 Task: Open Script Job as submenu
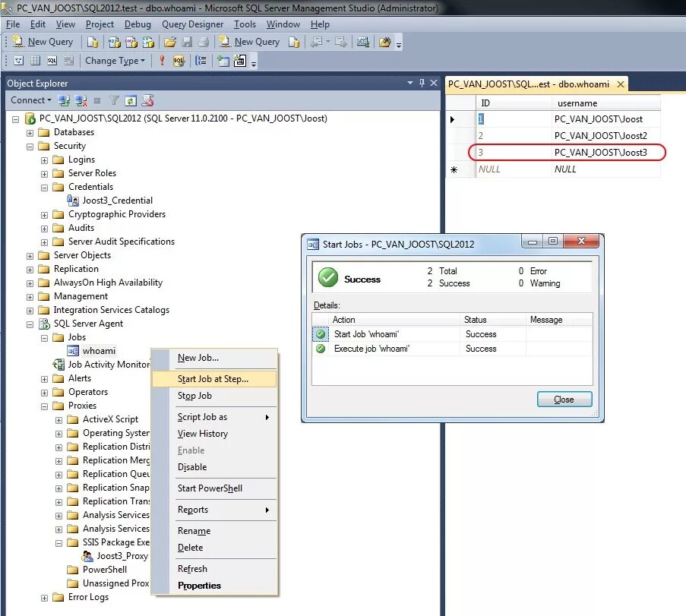point(214,417)
